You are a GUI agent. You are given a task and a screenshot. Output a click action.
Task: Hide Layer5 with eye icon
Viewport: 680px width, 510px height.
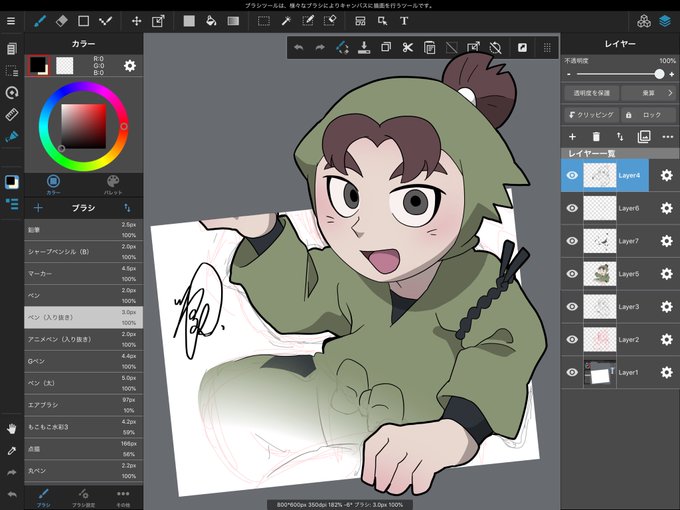coord(572,274)
